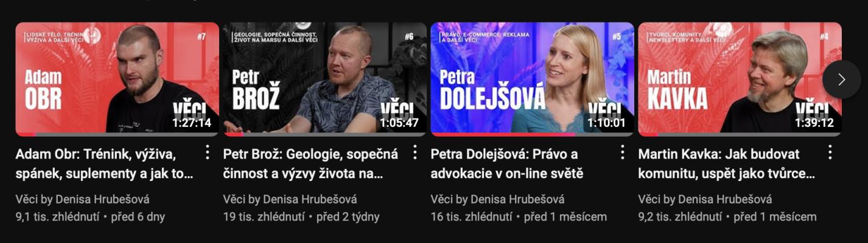
Task: Show next videos with right arrow
Action: click(x=841, y=79)
